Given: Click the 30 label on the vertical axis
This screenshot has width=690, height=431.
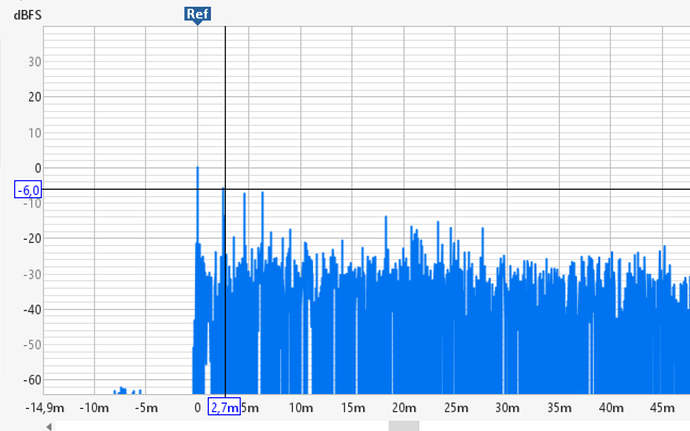Looking at the screenshot, I should [x=33, y=62].
